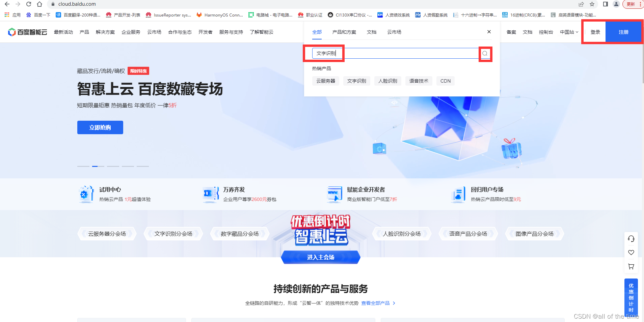The image size is (644, 322).
Task: Choose the 语音技术 hot product tag
Action: coord(419,81)
